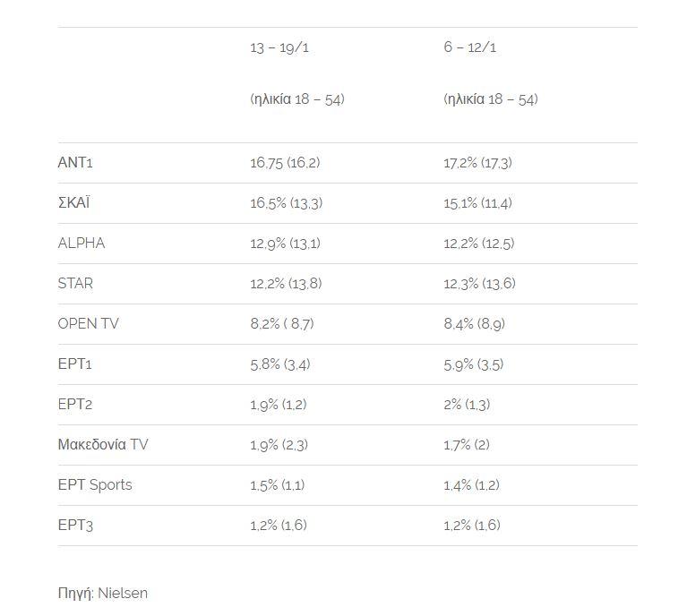The width and height of the screenshot is (687, 616).
Task: Select Μακεδονία TV's 1,7% (2) value
Action: point(466,445)
